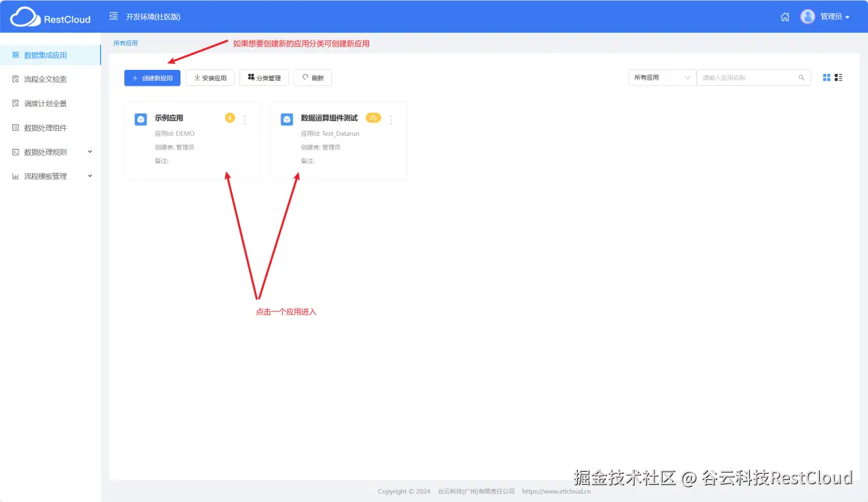Open the more-options menu on 示例应用

(245, 120)
